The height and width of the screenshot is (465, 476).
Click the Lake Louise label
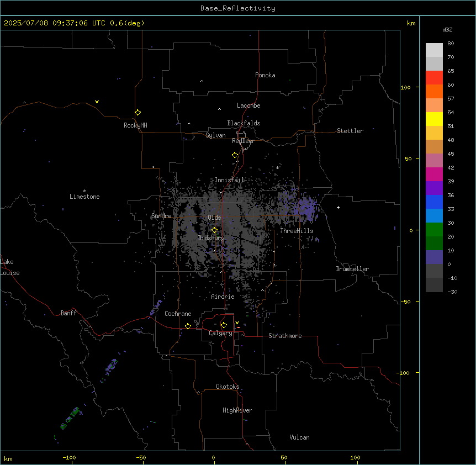tap(10, 267)
